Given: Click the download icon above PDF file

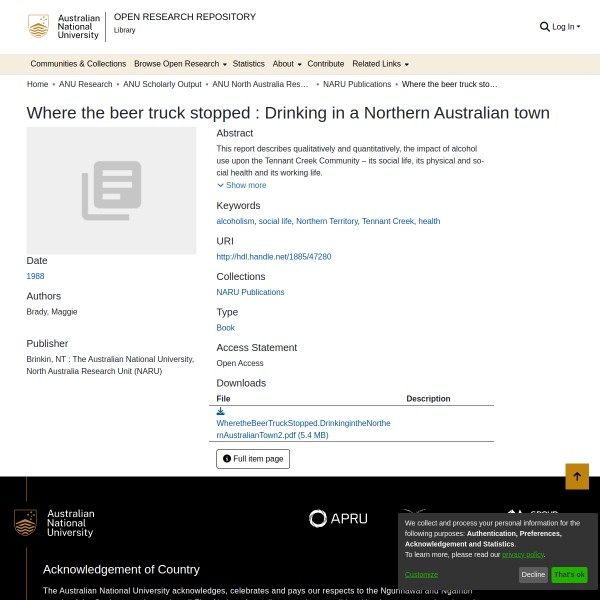Looking at the screenshot, I should pos(221,411).
